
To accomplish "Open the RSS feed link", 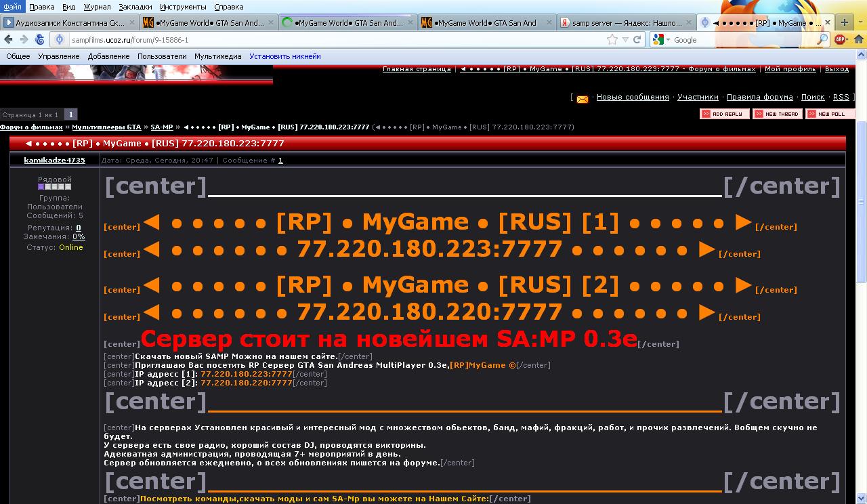I will (841, 98).
